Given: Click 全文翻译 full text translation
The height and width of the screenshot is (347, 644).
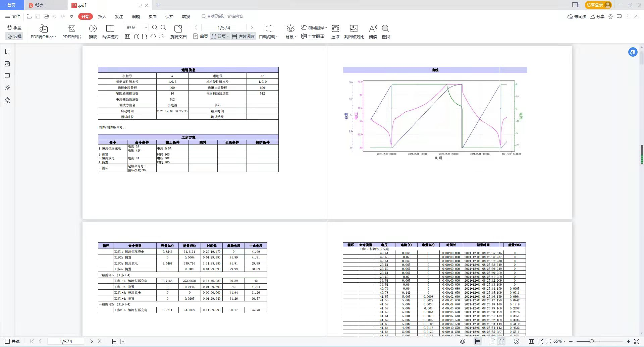Looking at the screenshot, I should click(313, 36).
